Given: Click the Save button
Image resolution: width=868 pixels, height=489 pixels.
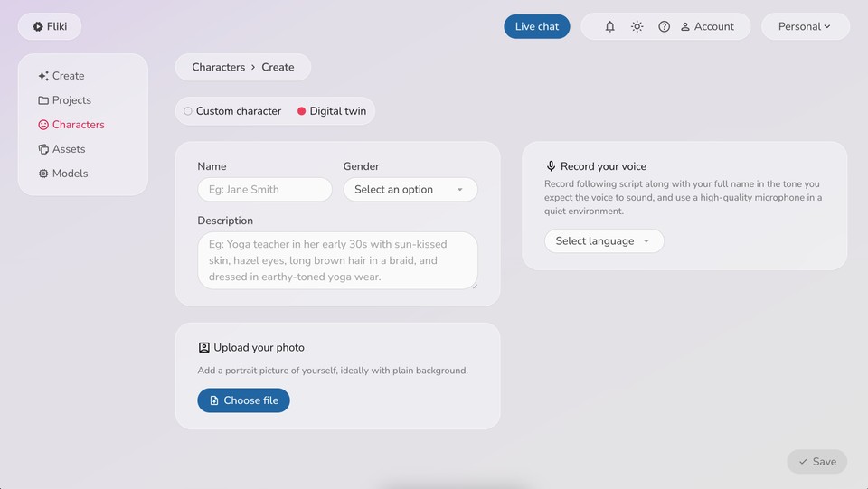Looking at the screenshot, I should (x=817, y=461).
